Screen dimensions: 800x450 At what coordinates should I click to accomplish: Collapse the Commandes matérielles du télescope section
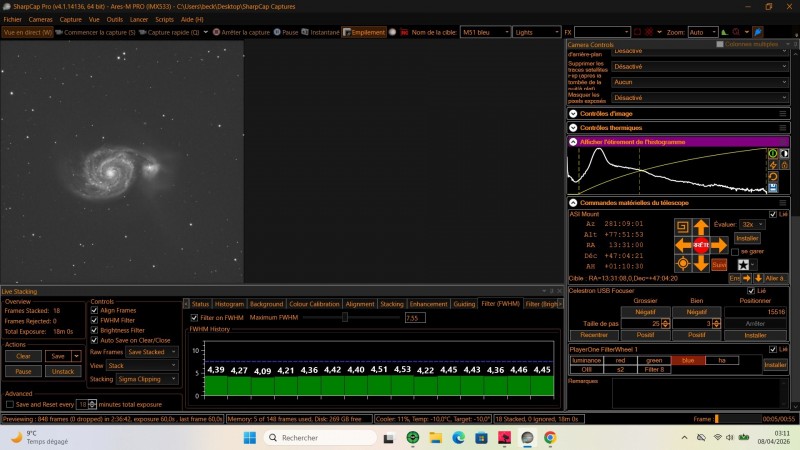point(573,203)
